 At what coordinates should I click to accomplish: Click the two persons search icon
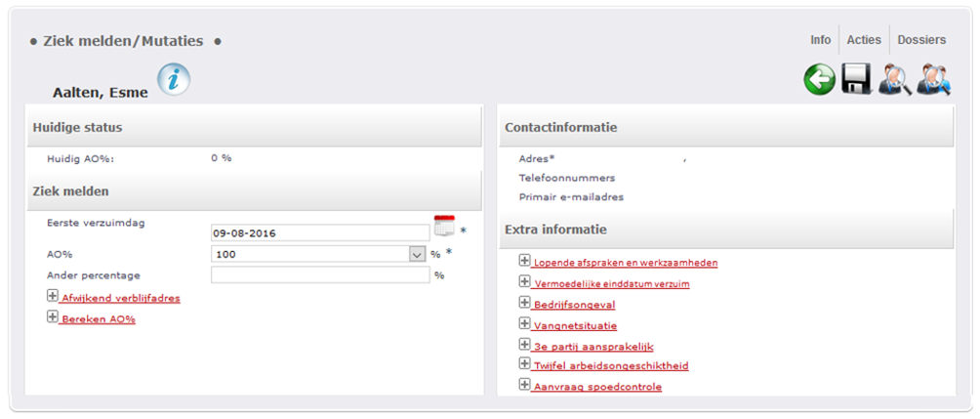click(x=934, y=79)
